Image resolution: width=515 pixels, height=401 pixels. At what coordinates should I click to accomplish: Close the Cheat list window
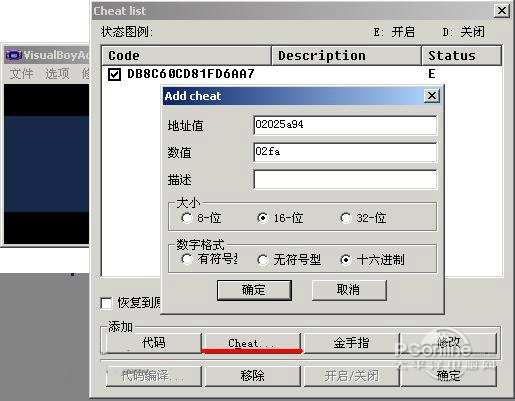(x=502, y=11)
